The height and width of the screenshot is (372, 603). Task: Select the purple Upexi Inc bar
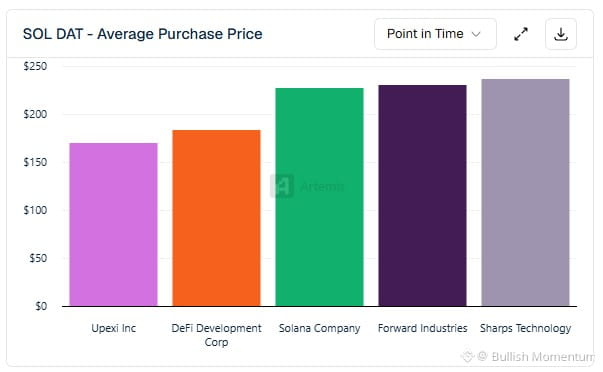(113, 225)
